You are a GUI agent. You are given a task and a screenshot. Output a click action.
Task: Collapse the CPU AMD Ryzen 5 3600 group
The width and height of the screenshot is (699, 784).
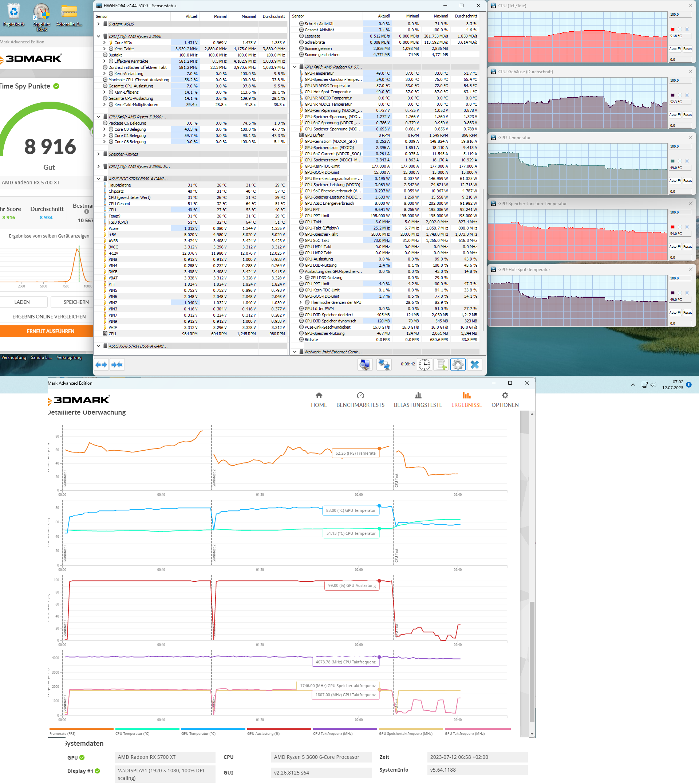[x=99, y=36]
